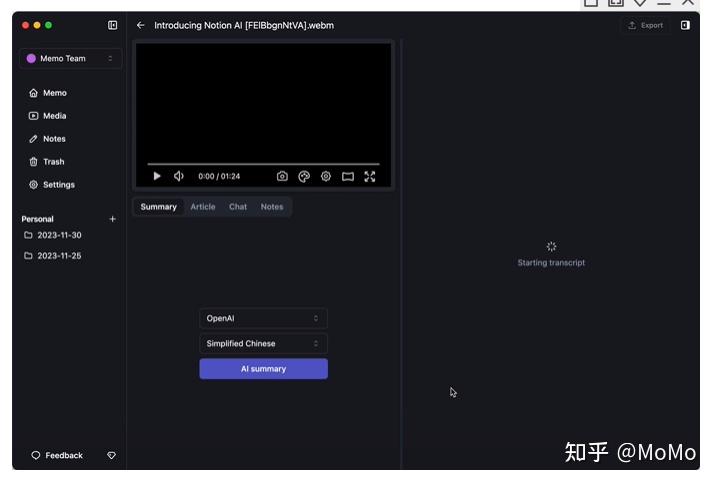Click the Memo home icon
The width and height of the screenshot is (716, 484).
33,93
